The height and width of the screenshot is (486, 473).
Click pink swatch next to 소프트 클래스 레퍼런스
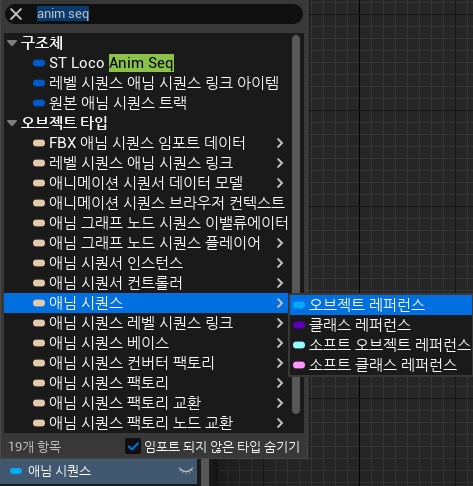coord(299,365)
